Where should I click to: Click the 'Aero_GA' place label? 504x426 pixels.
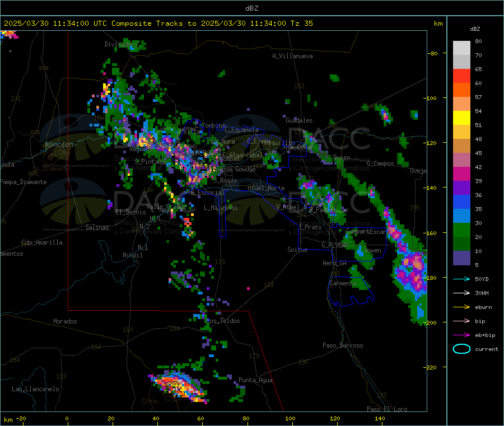point(335,263)
